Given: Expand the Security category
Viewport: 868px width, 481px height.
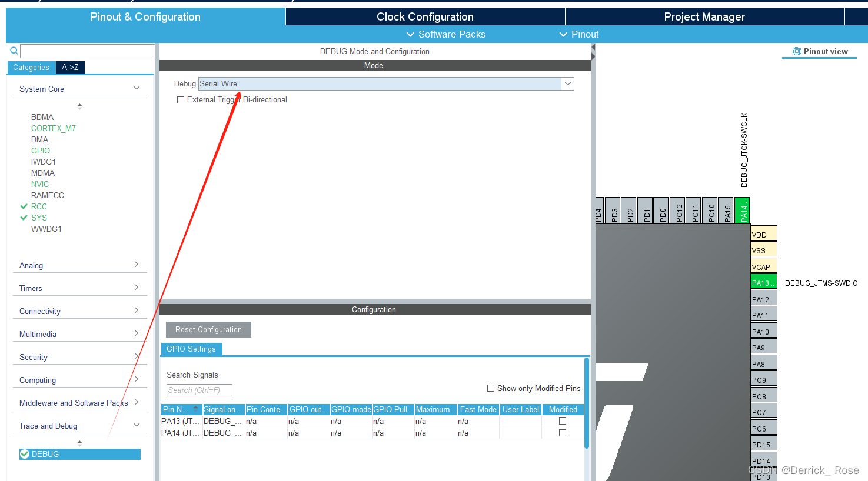Looking at the screenshot, I should 137,356.
